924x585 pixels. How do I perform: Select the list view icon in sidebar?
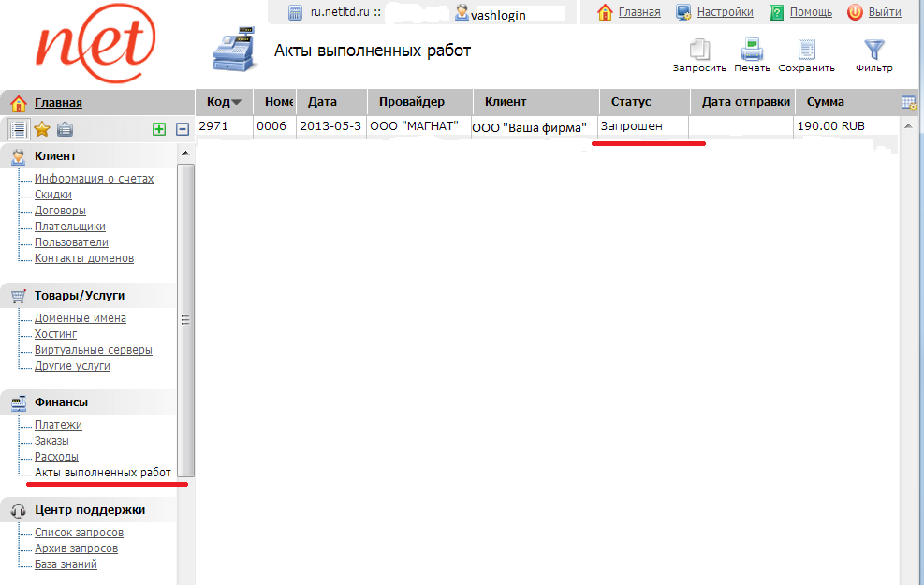(17, 129)
